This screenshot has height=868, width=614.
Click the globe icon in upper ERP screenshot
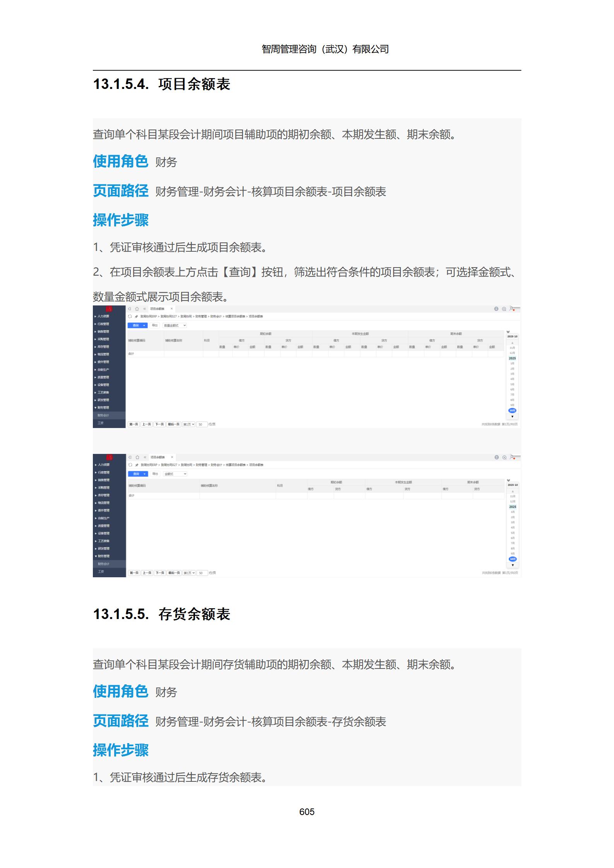tap(496, 309)
